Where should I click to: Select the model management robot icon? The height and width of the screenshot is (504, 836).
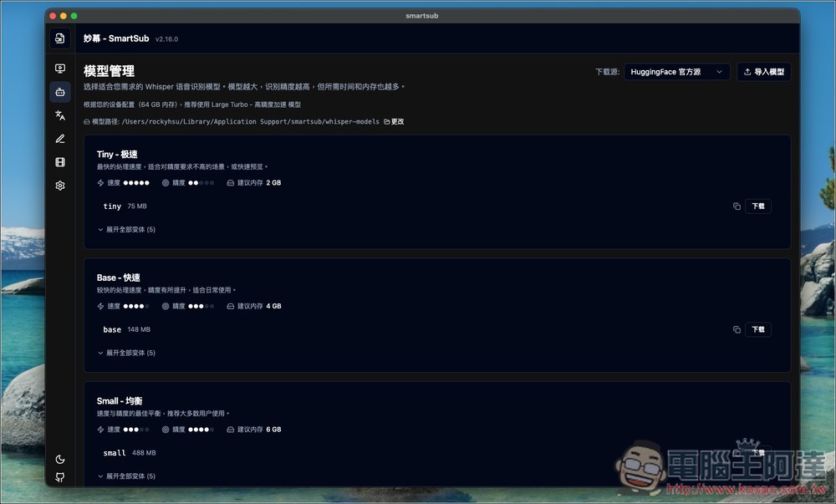coord(59,92)
